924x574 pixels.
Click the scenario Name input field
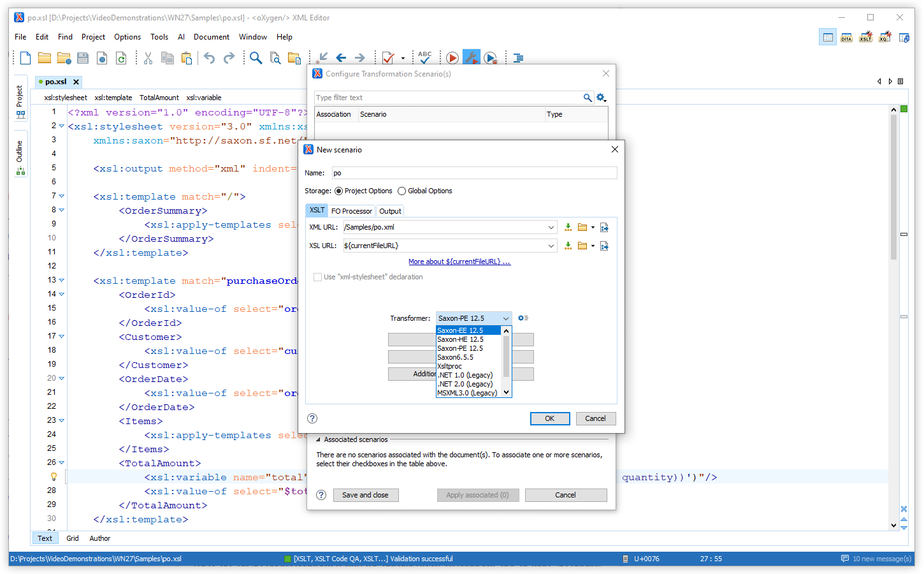point(474,173)
